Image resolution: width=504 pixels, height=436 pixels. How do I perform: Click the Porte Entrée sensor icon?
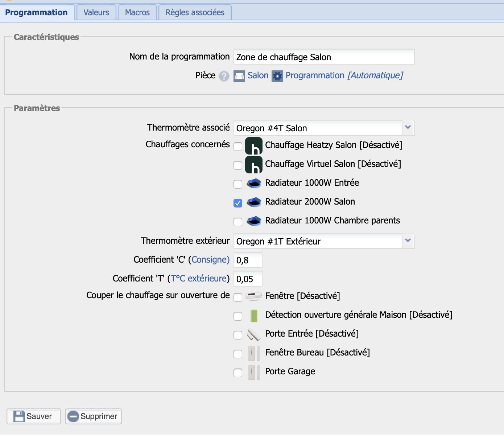pyautogui.click(x=254, y=334)
